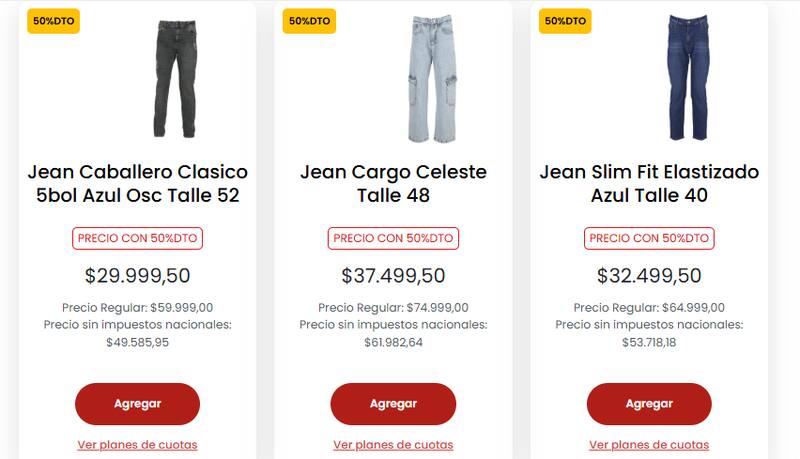Open the dark blue slim fit jean image
This screenshot has height=459, width=800.
coord(686,78)
